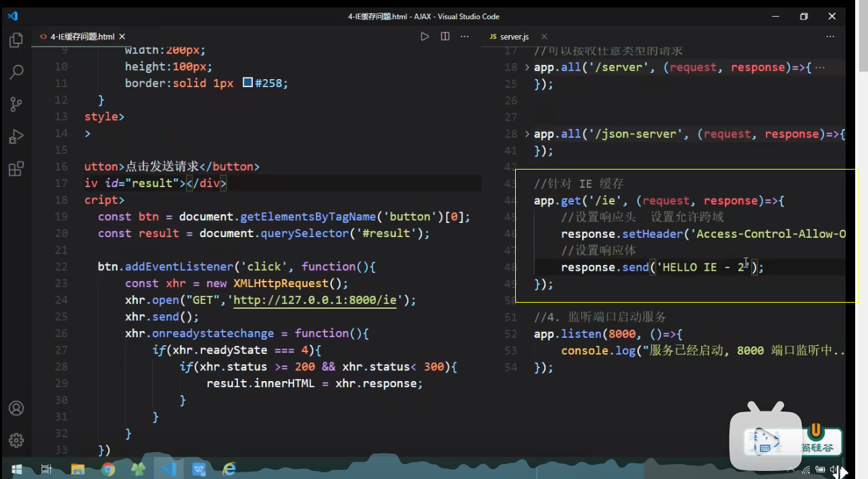Click the '//设置响应体' comment
Screen dimensions: 868x479
pos(598,250)
